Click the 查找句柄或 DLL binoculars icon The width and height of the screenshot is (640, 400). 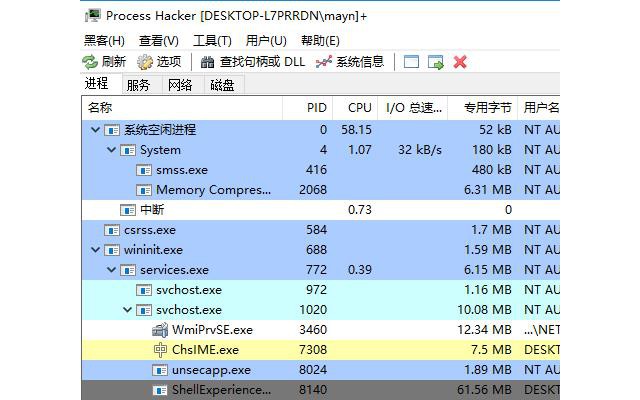[207, 62]
